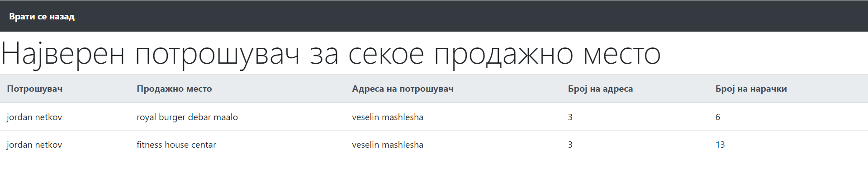Screen dimensions: 868x182
Task: Click the 'Најверен потрошувач' page heading
Action: (330, 54)
